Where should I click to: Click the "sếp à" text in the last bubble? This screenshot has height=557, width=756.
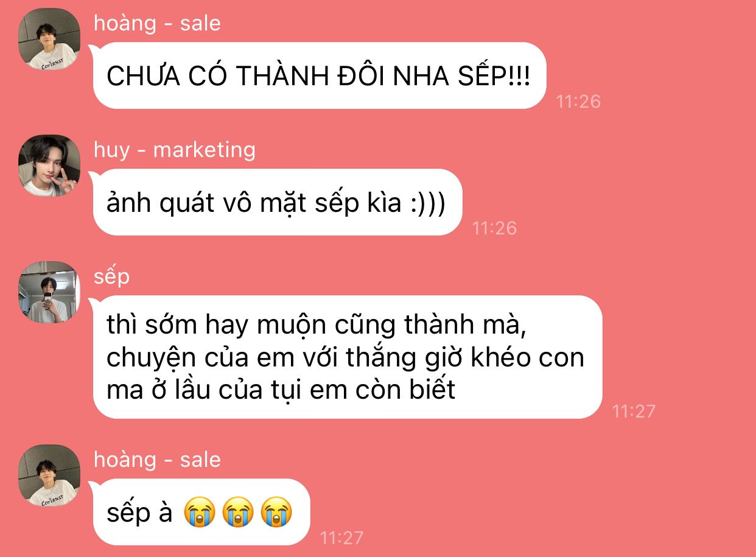click(x=140, y=513)
